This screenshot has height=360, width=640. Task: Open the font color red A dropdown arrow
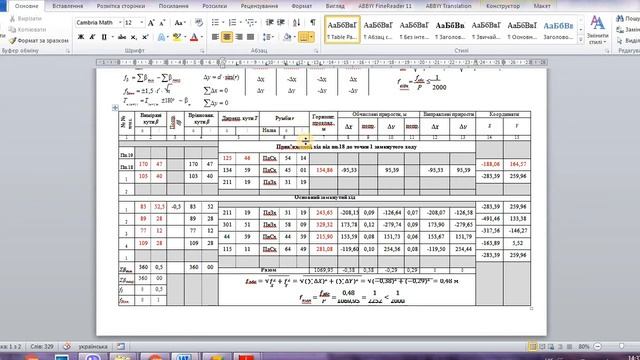point(202,37)
